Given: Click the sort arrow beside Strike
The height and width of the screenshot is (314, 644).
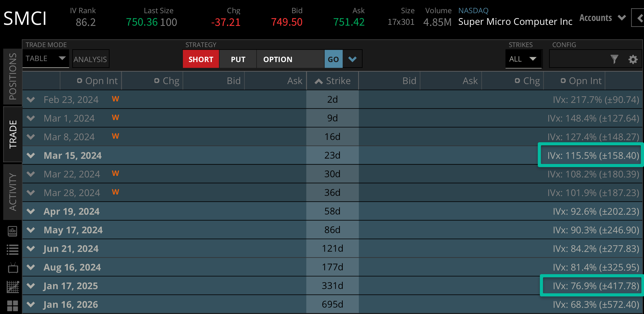Looking at the screenshot, I should (x=319, y=81).
